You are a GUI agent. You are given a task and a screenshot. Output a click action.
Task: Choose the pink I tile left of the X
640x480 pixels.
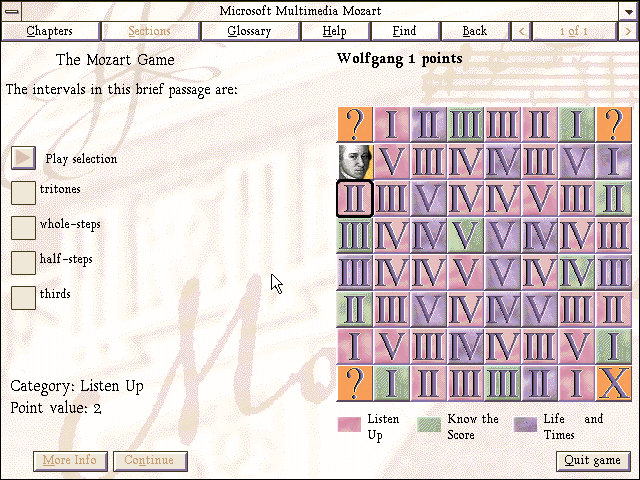coord(576,383)
